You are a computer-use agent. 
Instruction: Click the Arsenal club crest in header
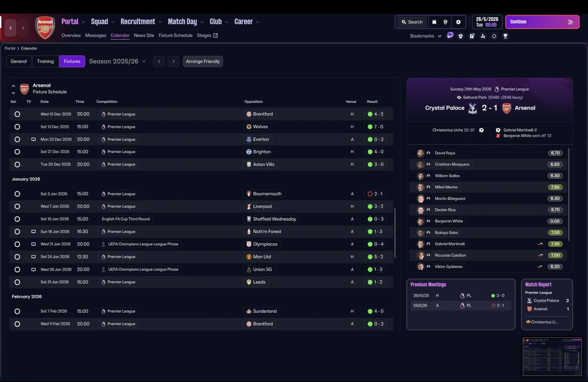pos(45,28)
